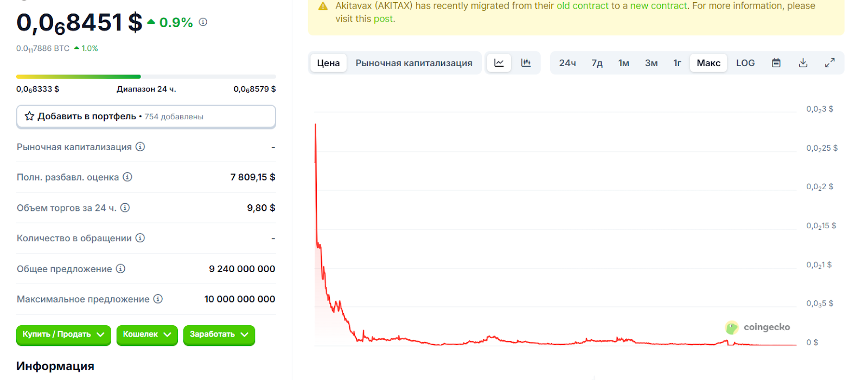This screenshot has height=380, width=868.
Task: Click the 24h range progress bar
Action: coord(146,76)
